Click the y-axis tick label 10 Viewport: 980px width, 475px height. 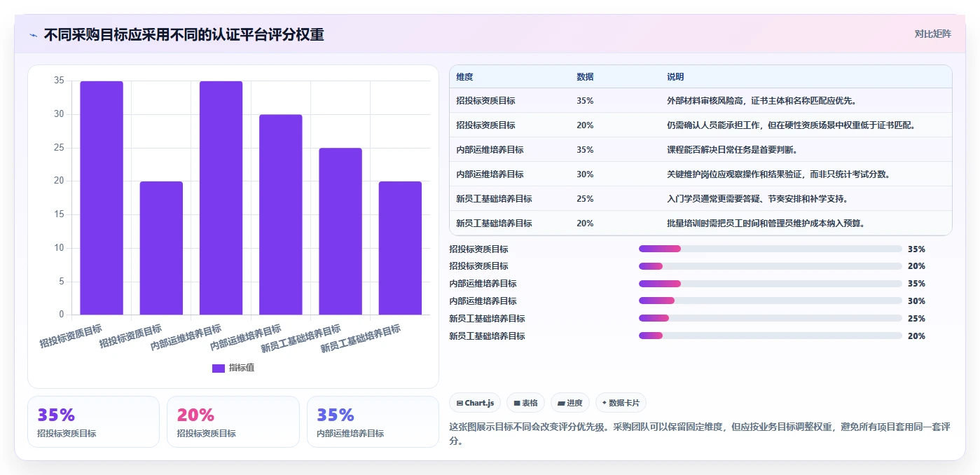tap(59, 248)
